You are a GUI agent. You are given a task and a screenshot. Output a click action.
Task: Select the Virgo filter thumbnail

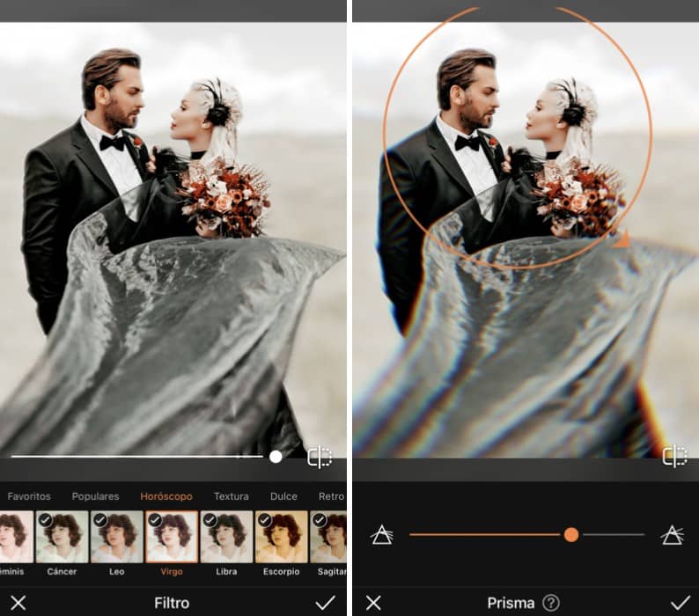[x=172, y=539]
